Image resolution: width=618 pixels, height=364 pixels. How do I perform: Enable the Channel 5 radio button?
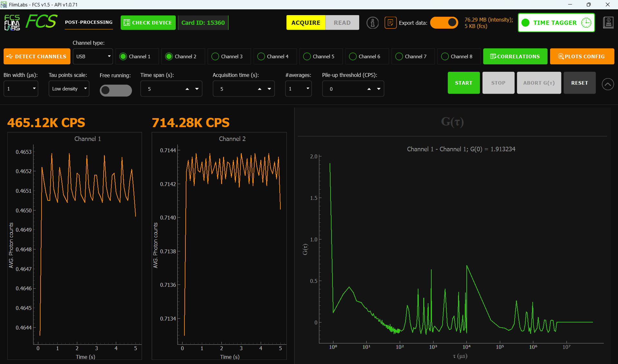tap(307, 57)
